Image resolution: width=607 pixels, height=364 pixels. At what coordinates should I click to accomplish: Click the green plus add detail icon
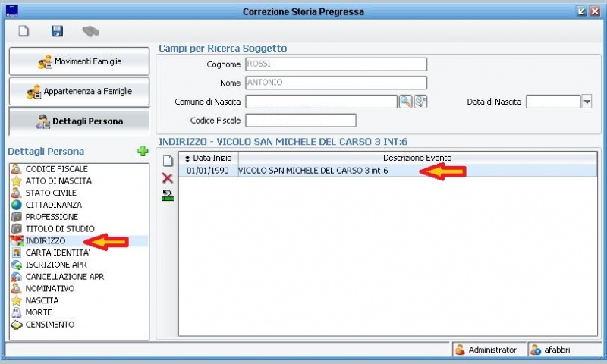click(x=143, y=151)
